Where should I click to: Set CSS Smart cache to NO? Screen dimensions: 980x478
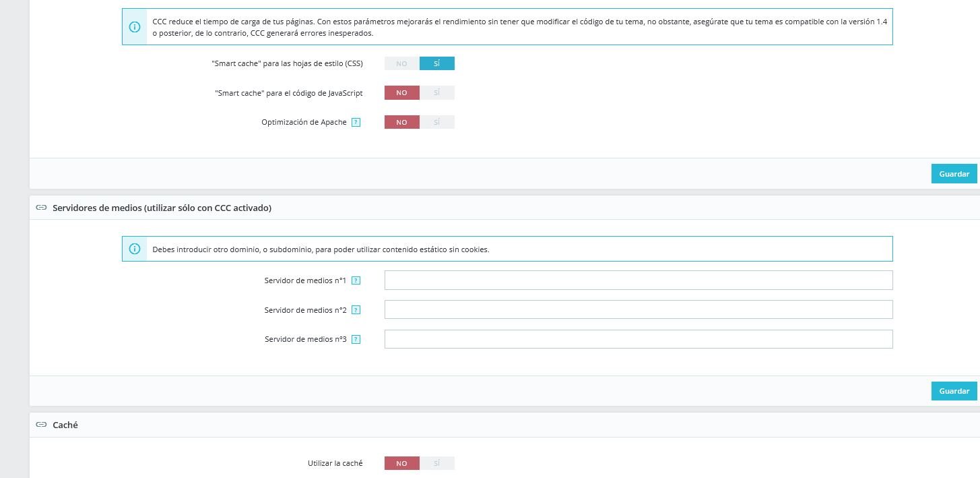tap(401, 63)
